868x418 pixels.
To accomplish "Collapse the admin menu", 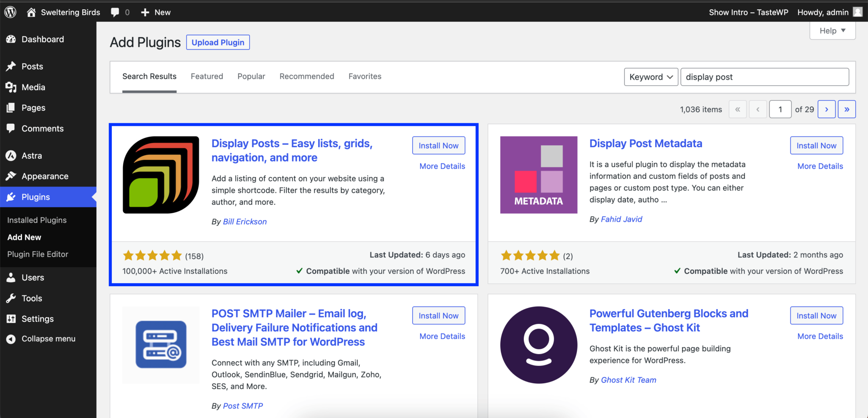I will coord(11,338).
